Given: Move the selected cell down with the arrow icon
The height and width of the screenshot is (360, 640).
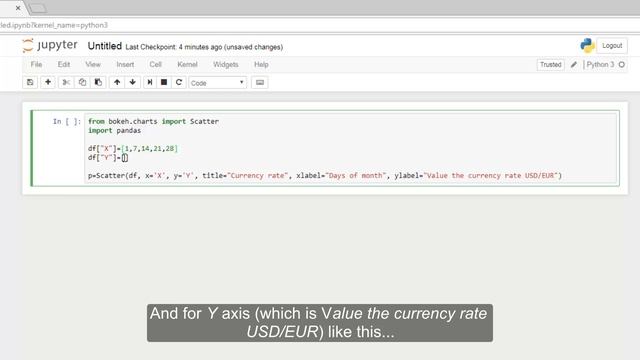Looking at the screenshot, I should (133, 82).
